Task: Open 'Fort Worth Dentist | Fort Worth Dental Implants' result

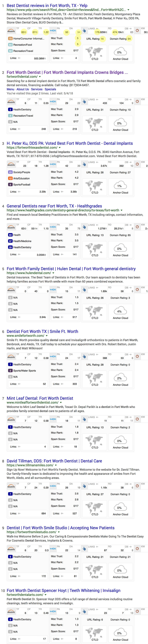Action: tap(67, 72)
